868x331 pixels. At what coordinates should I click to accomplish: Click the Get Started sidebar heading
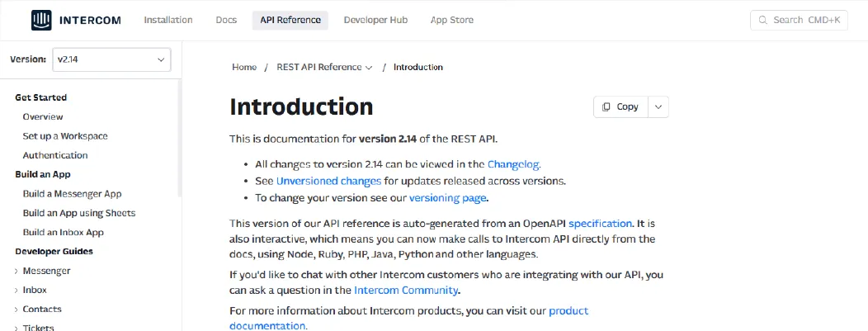click(x=41, y=97)
